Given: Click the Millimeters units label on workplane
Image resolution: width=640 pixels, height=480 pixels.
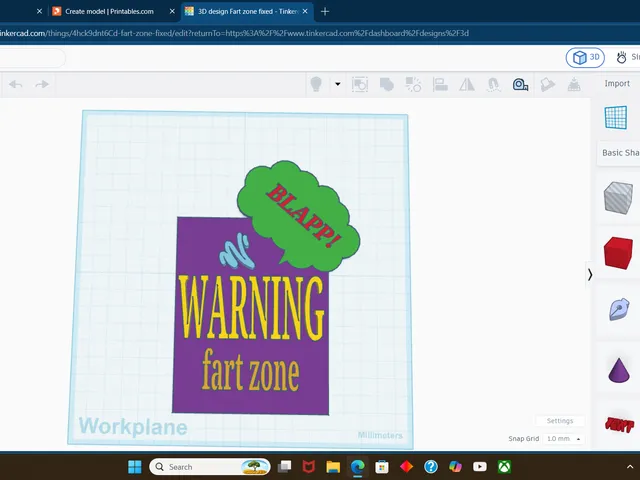Looking at the screenshot, I should (380, 436).
